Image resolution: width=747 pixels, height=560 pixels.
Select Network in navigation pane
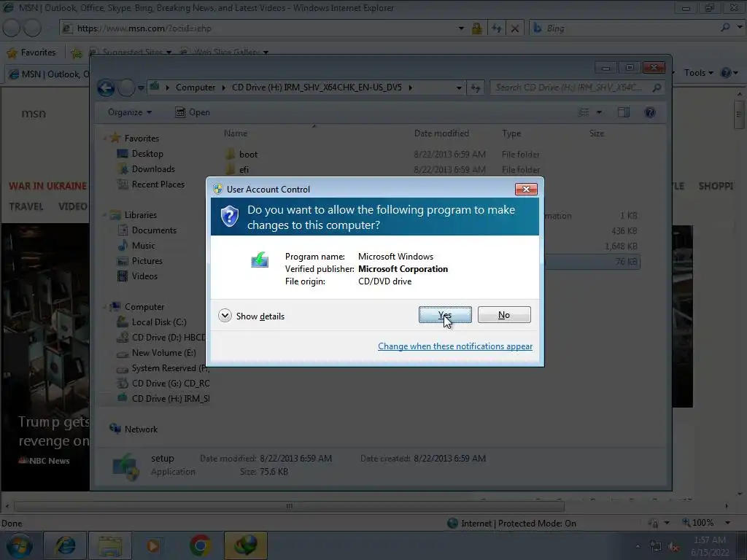[x=141, y=429]
